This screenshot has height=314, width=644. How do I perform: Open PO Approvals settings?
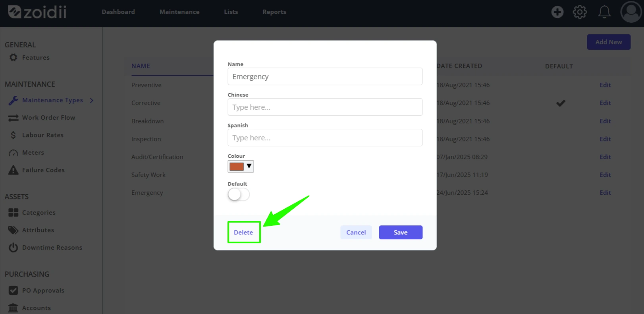pos(43,291)
